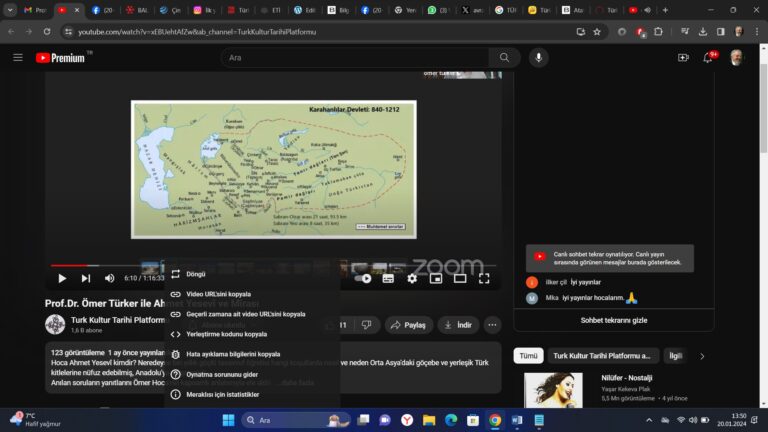Viewport: 768px width, 432px height.
Task: Select the İlgili filter chip
Action: pyautogui.click(x=675, y=356)
